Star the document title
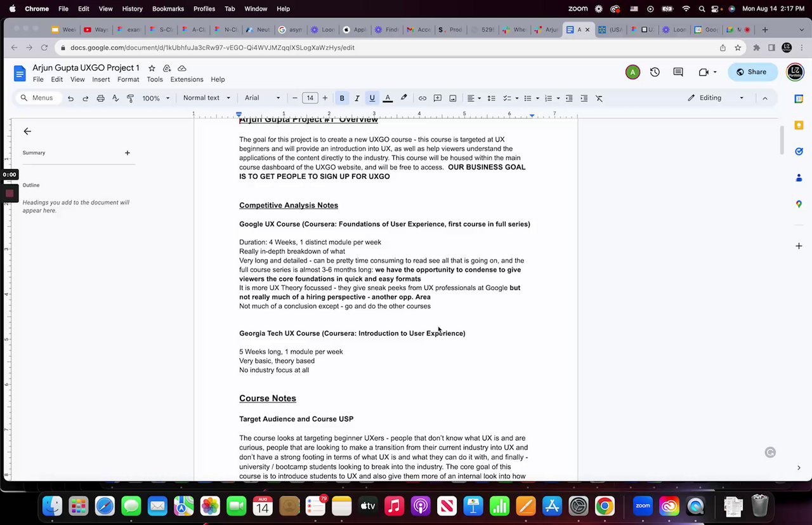The image size is (812, 525). 152,68
